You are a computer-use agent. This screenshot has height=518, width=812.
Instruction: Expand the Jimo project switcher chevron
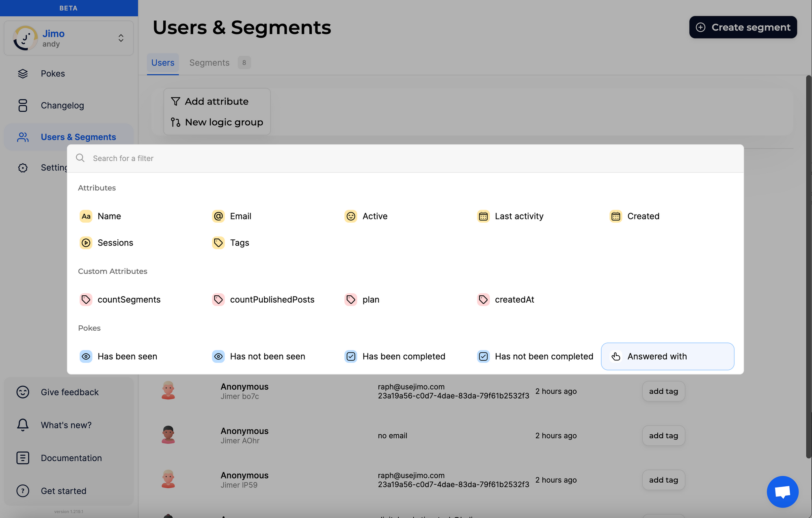[121, 38]
